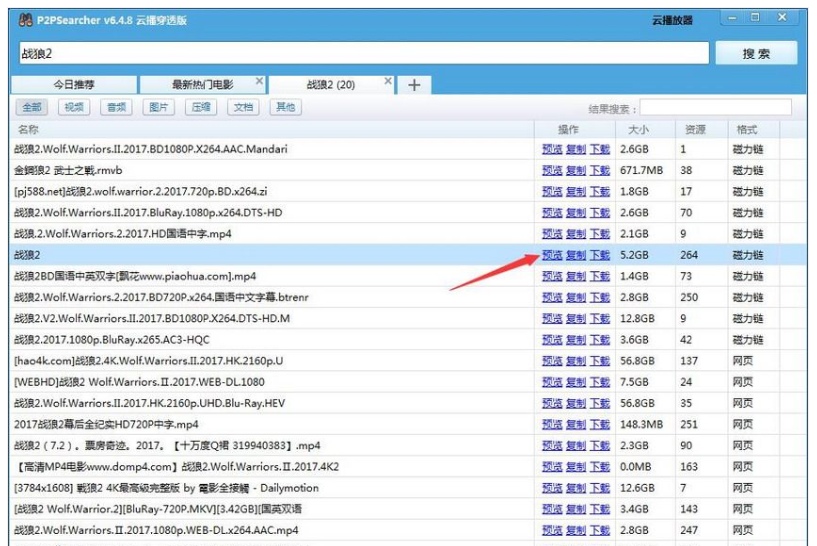This screenshot has width=817, height=546.
Task: Close the 最新热门电影 tab
Action: tap(259, 82)
